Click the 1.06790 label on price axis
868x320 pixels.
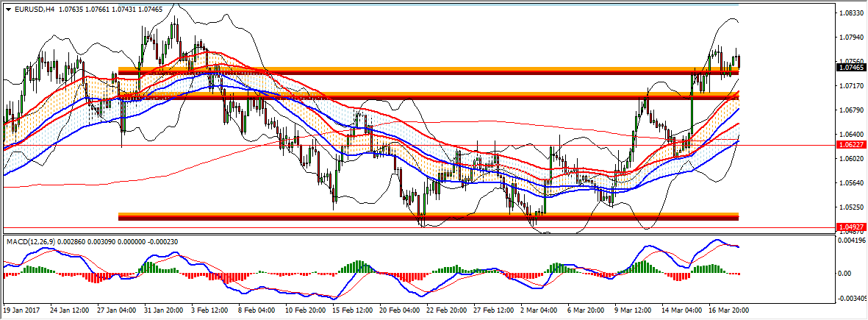point(850,110)
